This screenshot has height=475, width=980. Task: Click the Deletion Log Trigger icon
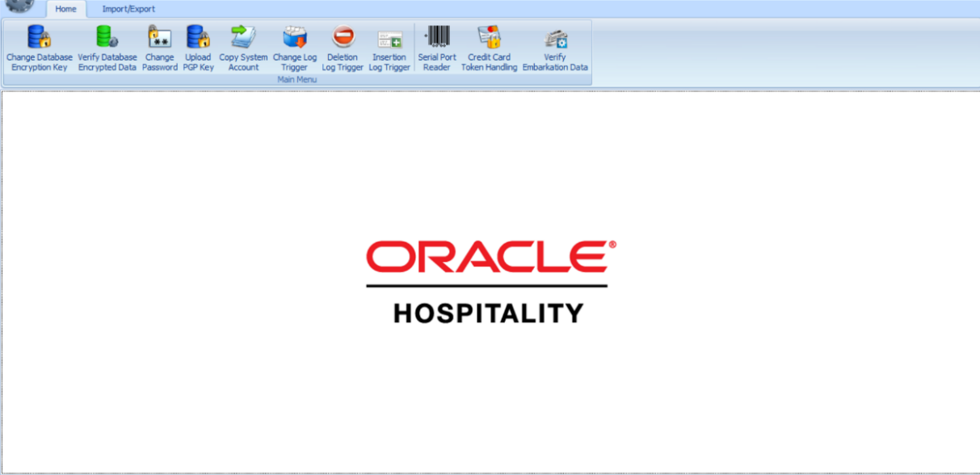pos(342,47)
